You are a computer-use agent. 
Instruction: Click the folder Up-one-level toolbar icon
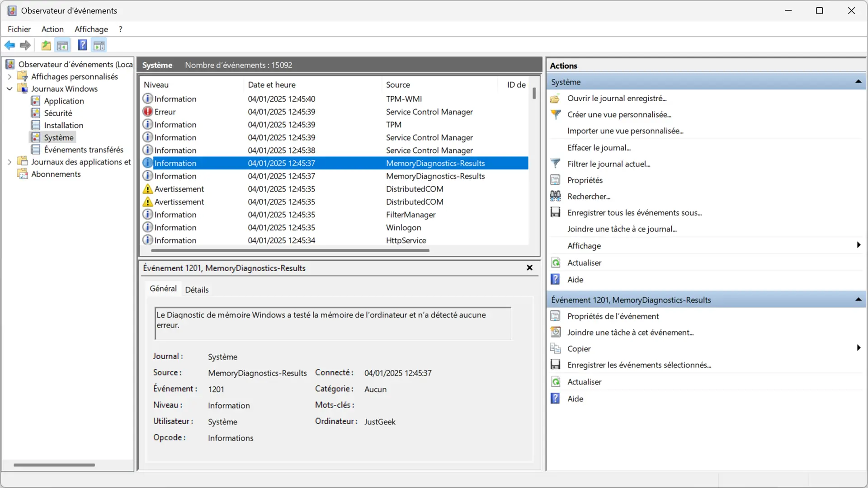[46, 45]
